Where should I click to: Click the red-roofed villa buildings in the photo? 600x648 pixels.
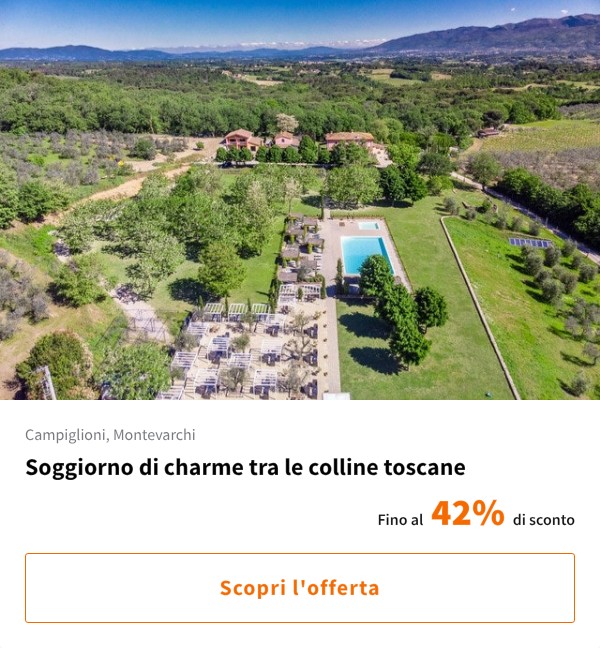[x=300, y=139]
